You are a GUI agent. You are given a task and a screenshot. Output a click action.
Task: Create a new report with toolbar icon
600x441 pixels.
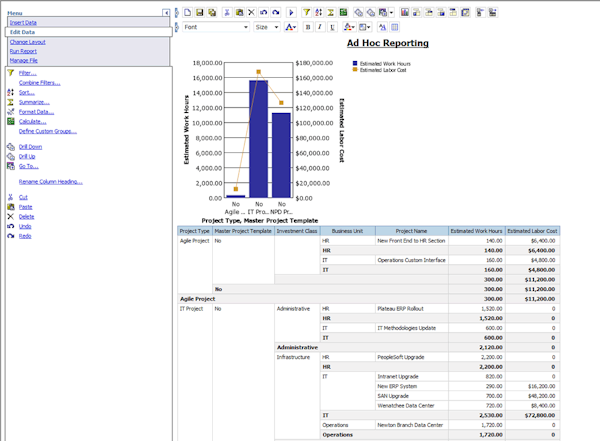click(x=188, y=13)
